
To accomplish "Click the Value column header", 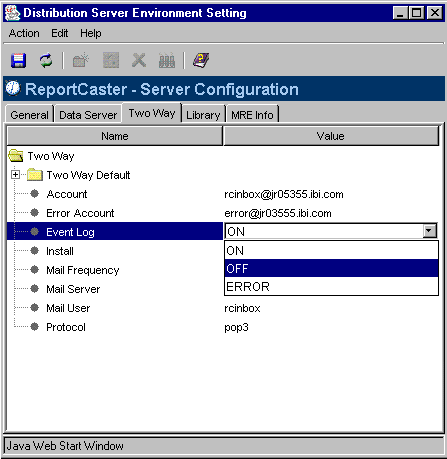I will point(331,136).
